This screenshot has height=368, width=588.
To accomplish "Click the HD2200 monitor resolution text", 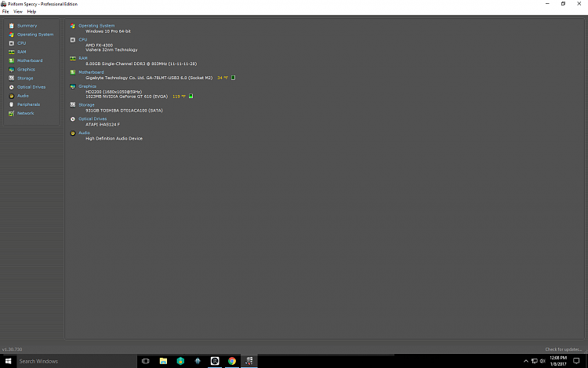I will click(x=114, y=92).
